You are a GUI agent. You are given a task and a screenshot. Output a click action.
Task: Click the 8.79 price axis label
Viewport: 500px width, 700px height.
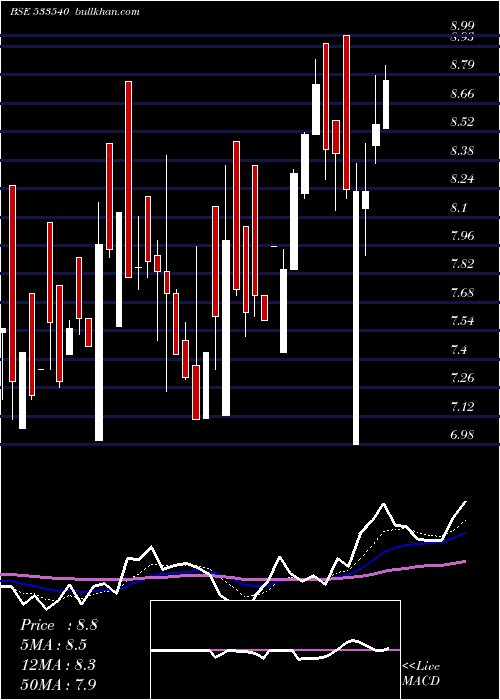click(x=462, y=65)
